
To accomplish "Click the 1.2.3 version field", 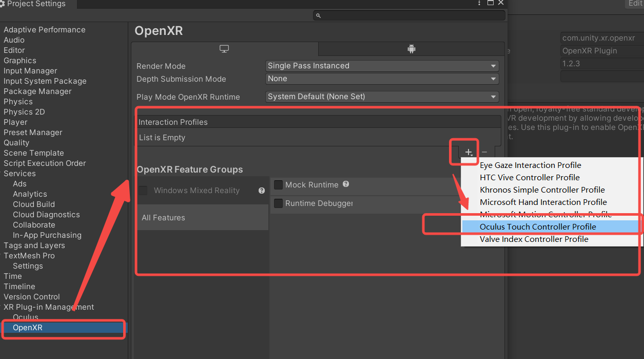I will pos(602,64).
